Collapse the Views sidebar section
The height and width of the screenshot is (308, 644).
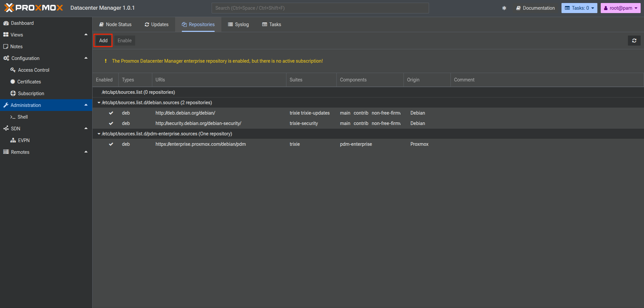[x=86, y=35]
